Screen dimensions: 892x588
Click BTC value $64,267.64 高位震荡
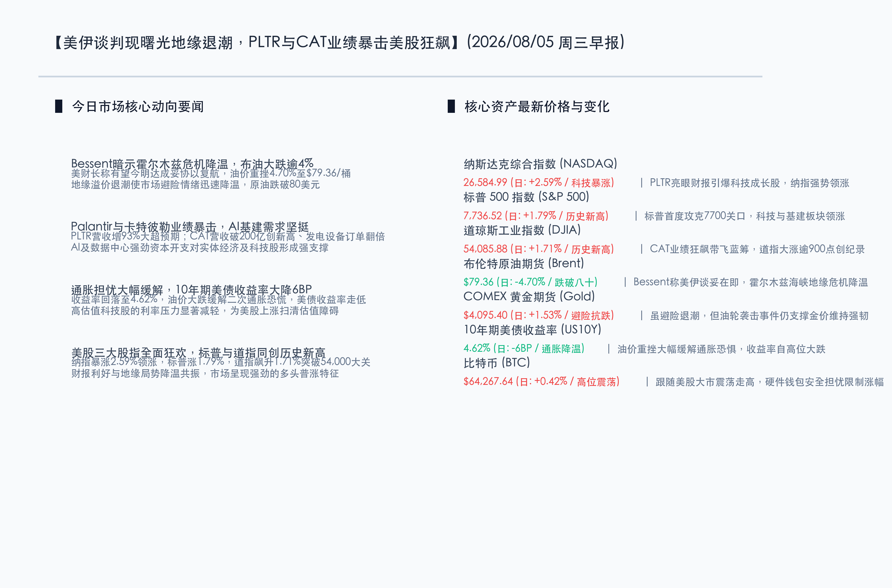point(542,381)
